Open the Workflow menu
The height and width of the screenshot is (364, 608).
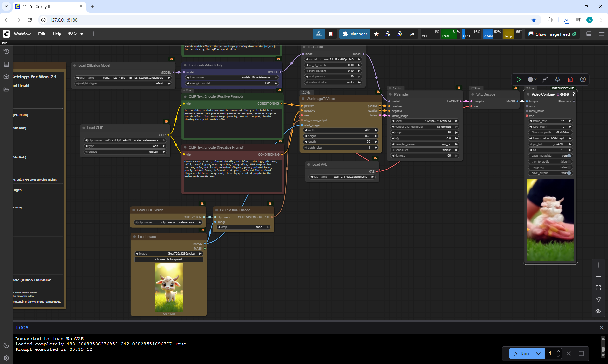point(22,34)
